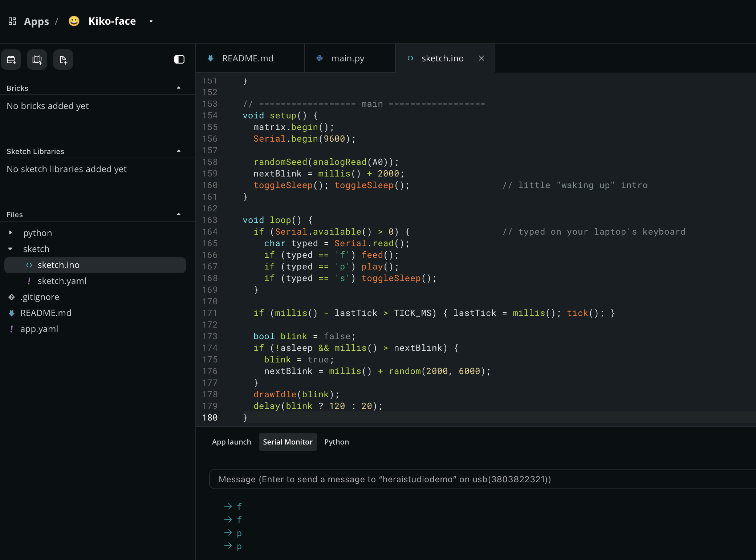Select the Serial Monitor tab
The image size is (756, 560).
point(288,442)
